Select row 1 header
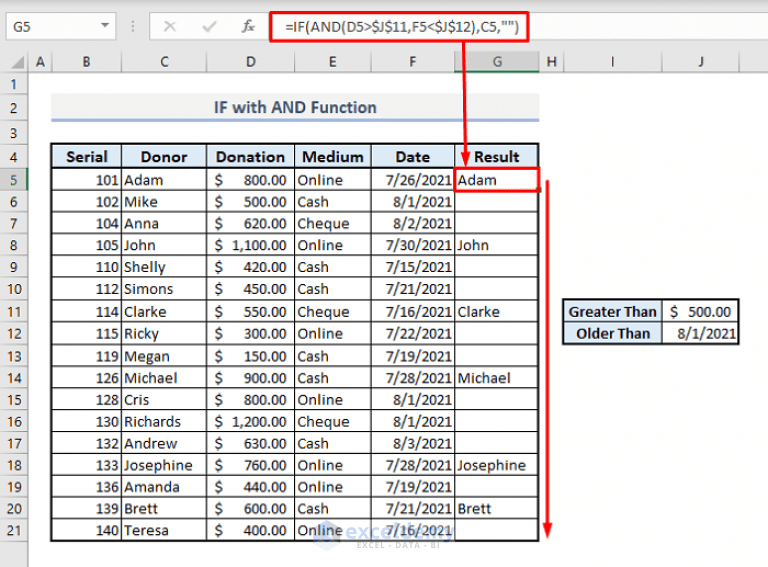The width and height of the screenshot is (768, 567). (x=14, y=85)
